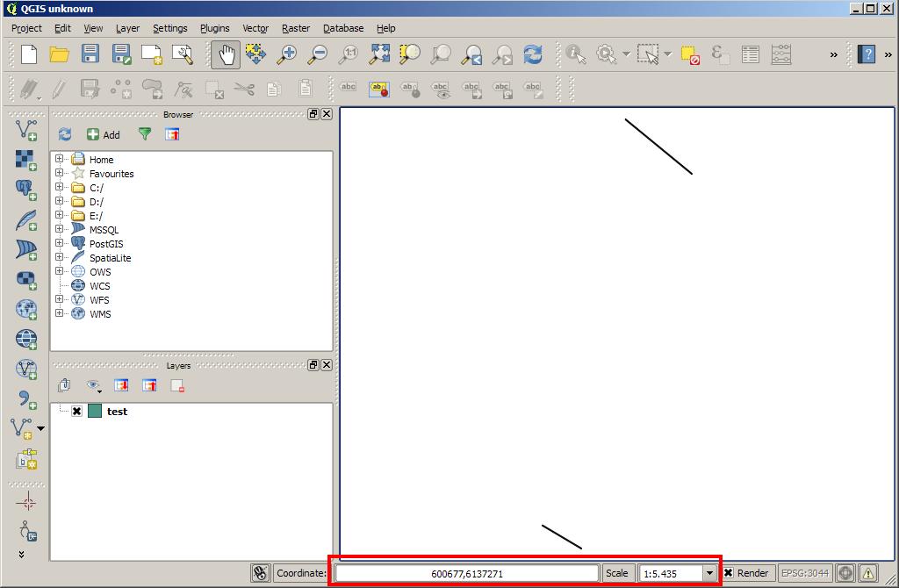899x588 pixels.
Task: Click the EPSG:3044 CRS status button
Action: (804, 573)
